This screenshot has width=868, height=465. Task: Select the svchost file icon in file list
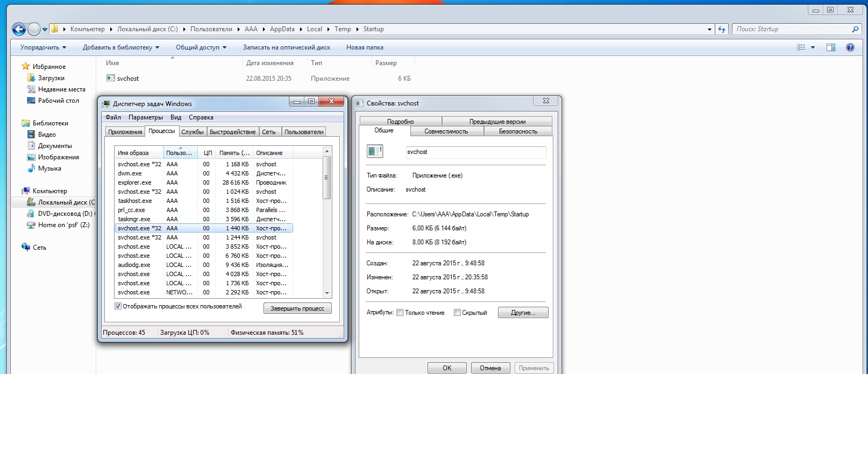[111, 78]
